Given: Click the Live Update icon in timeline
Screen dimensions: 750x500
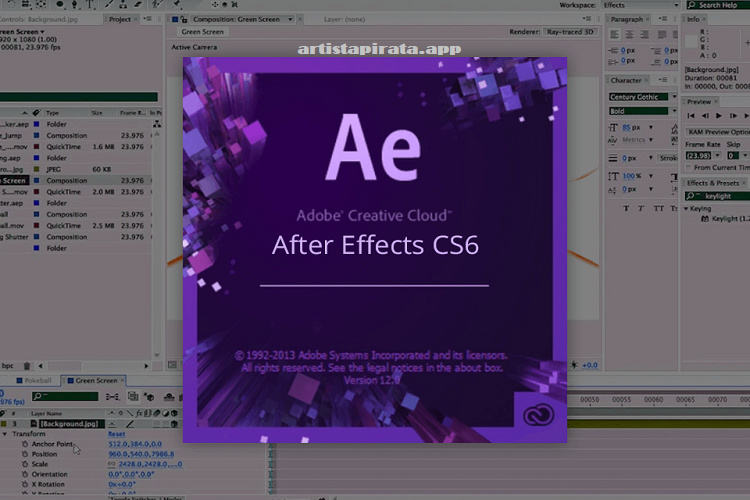Looking at the screenshot, I should [133, 396].
